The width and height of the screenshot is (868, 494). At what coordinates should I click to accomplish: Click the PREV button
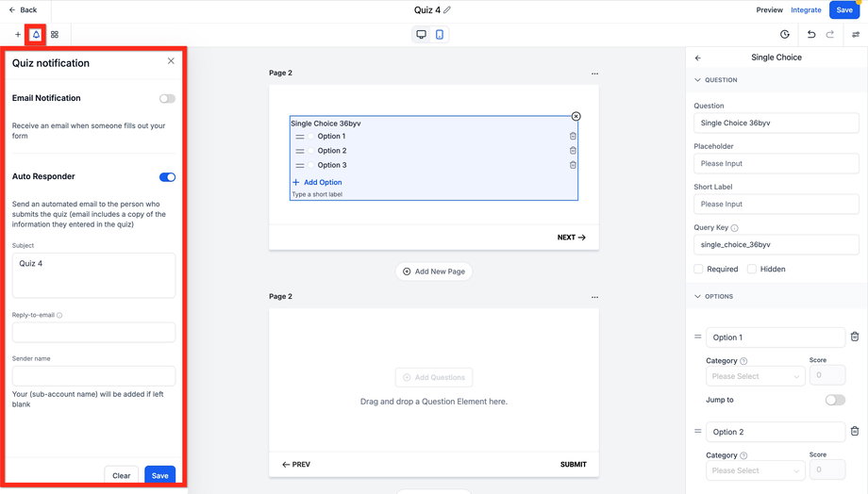296,464
